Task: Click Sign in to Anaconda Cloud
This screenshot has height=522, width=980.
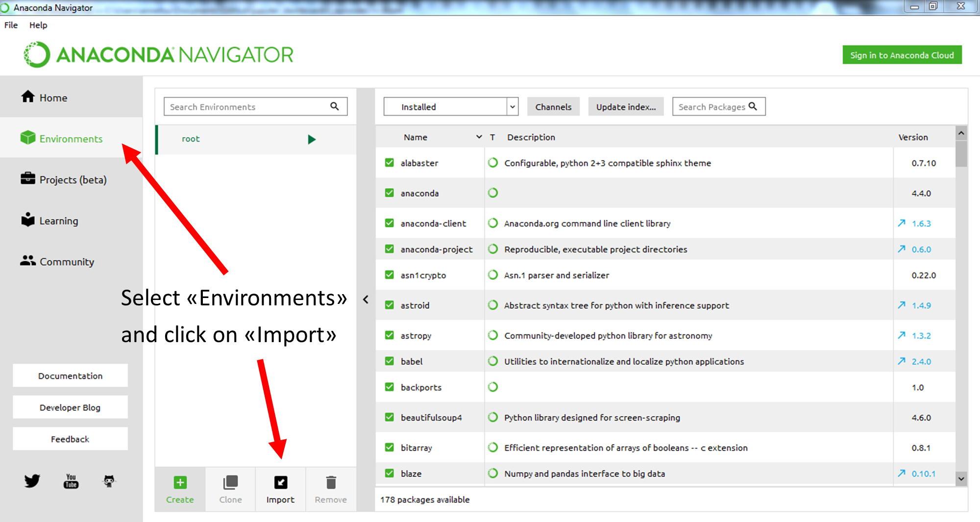Action: [902, 55]
